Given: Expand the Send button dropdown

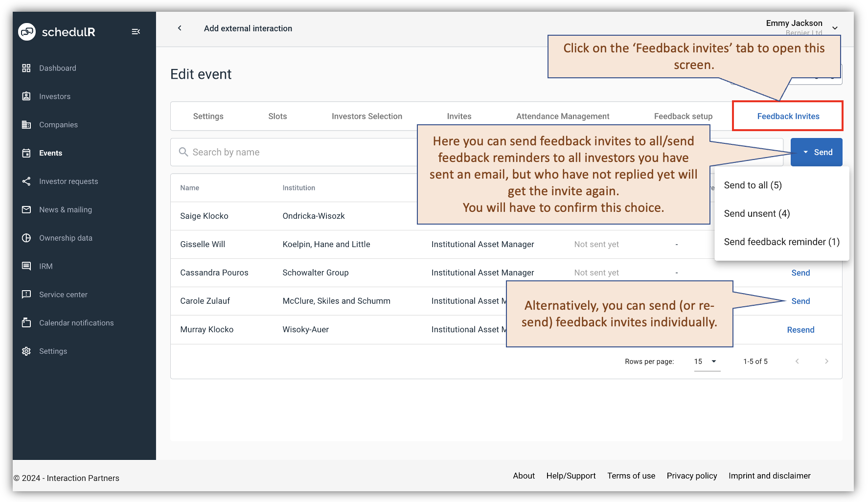Looking at the screenshot, I should click(x=816, y=152).
